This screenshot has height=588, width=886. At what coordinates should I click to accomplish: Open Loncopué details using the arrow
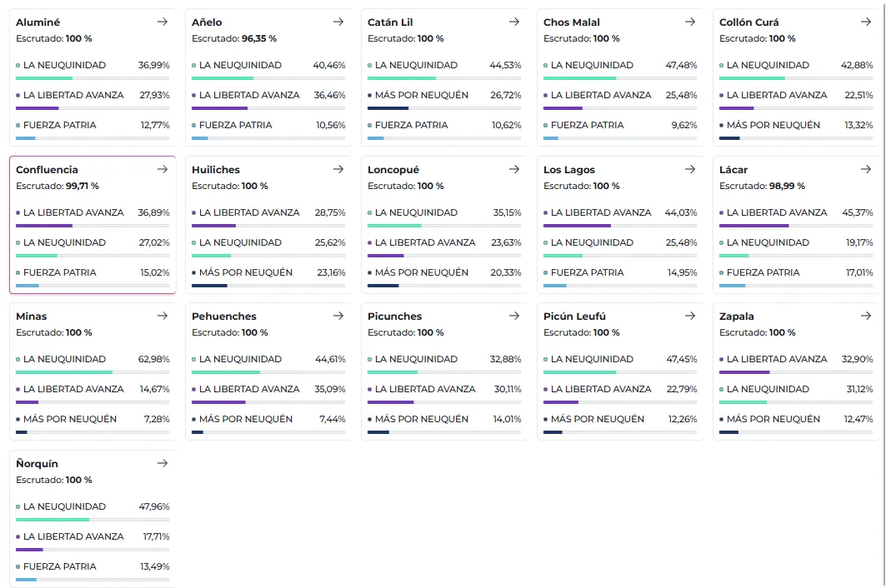[514, 169]
